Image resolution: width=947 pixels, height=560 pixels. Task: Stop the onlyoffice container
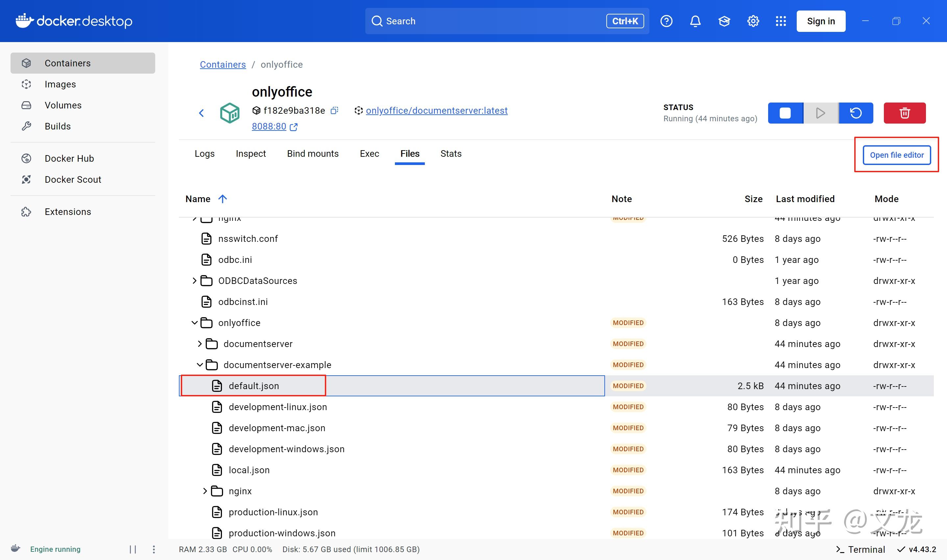785,113
